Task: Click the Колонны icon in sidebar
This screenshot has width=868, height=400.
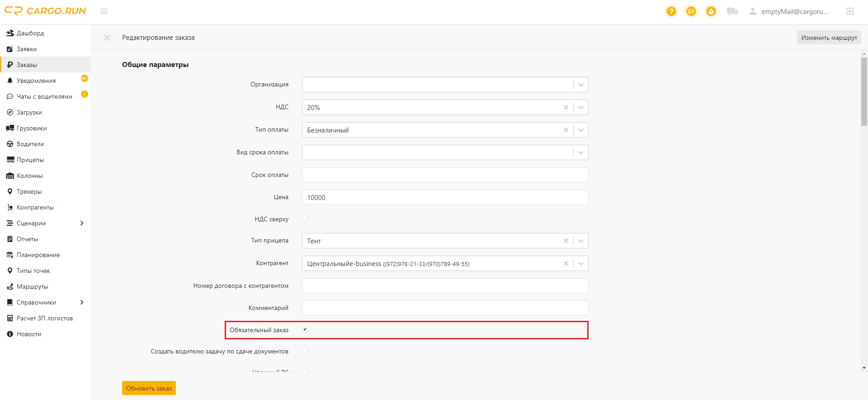Action: pyautogui.click(x=10, y=176)
